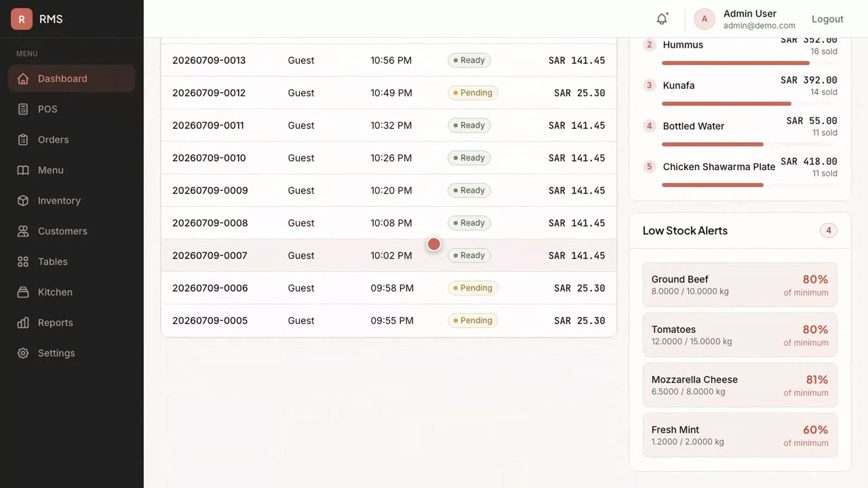Click the Kunafa rank 3 badge
Image resolution: width=868 pixels, height=488 pixels.
pyautogui.click(x=649, y=85)
